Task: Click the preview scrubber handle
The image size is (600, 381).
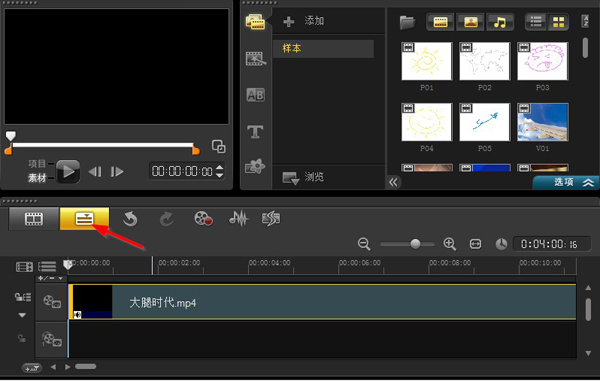Action: (x=11, y=136)
